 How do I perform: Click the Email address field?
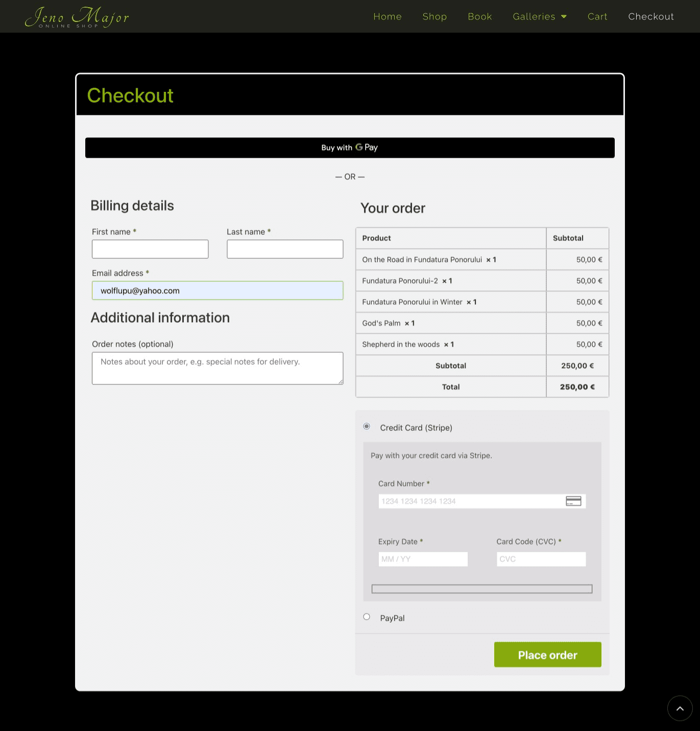click(218, 290)
